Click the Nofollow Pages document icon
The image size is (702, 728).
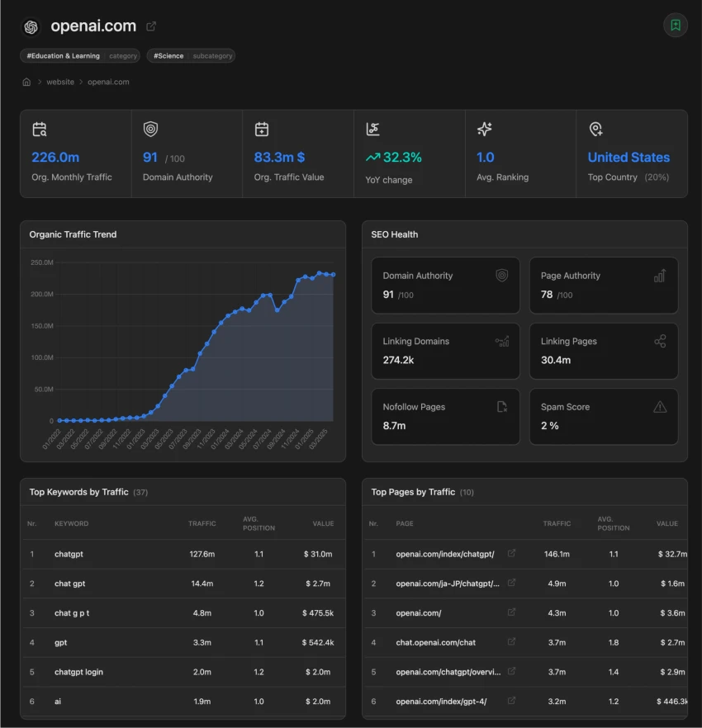coord(502,407)
